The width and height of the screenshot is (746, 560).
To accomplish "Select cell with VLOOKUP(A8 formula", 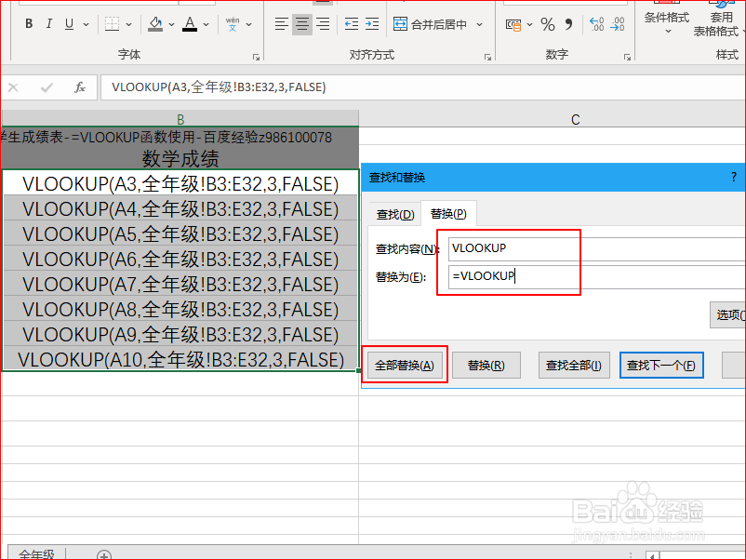I will pos(180,309).
